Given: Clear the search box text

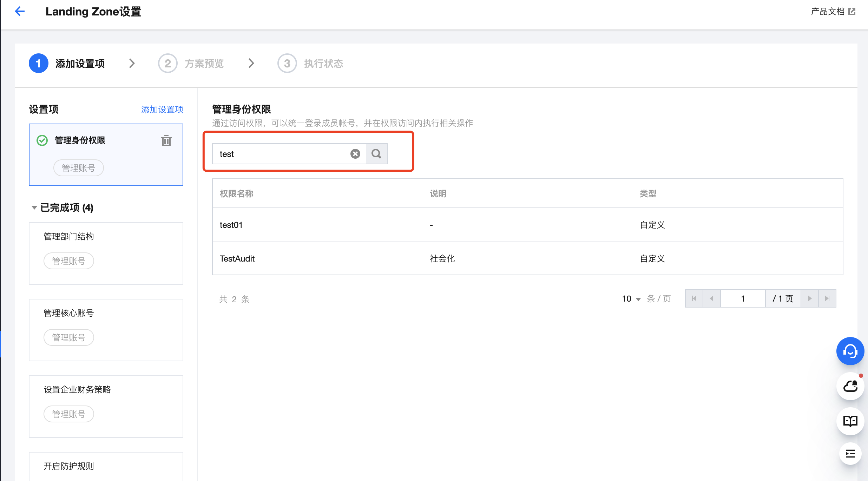Looking at the screenshot, I should click(355, 154).
